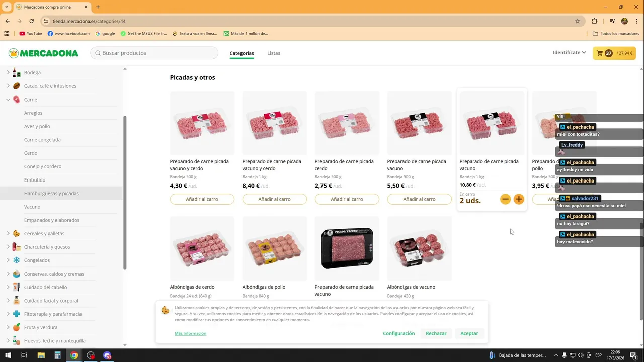Screen dimensions: 644x362
Task: Add 4,30 € vacuno y cerdo to cart
Action: (202, 199)
